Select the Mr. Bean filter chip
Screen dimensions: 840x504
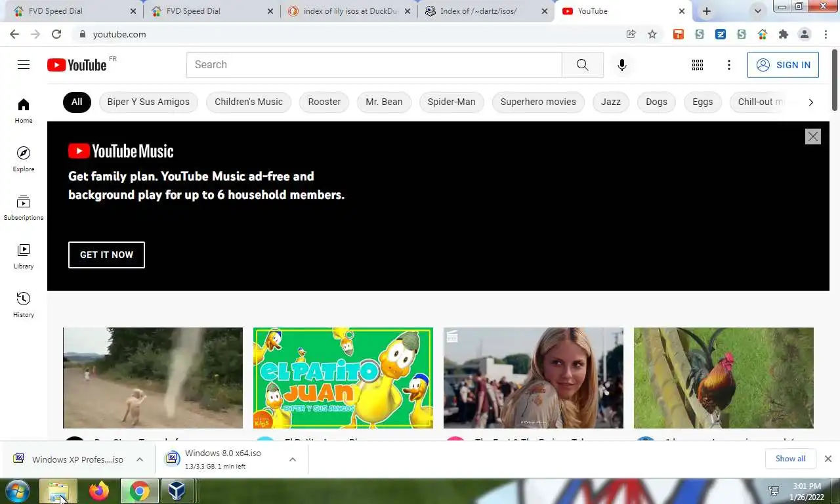pos(384,102)
